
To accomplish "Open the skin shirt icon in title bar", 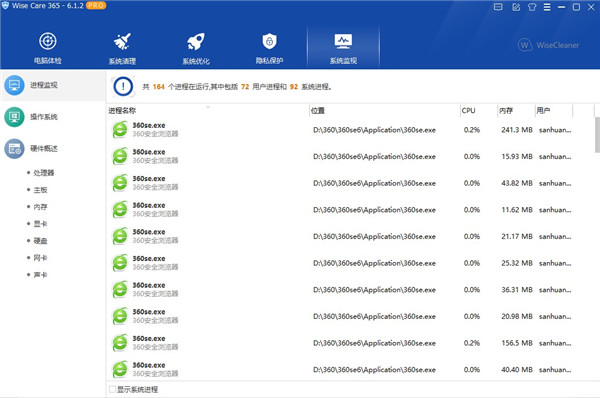I will [532, 7].
